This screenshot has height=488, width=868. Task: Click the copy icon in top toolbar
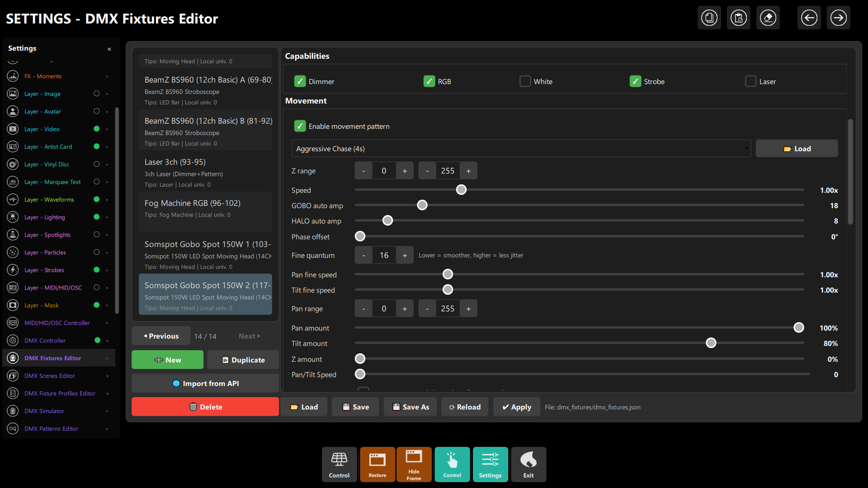[709, 18]
